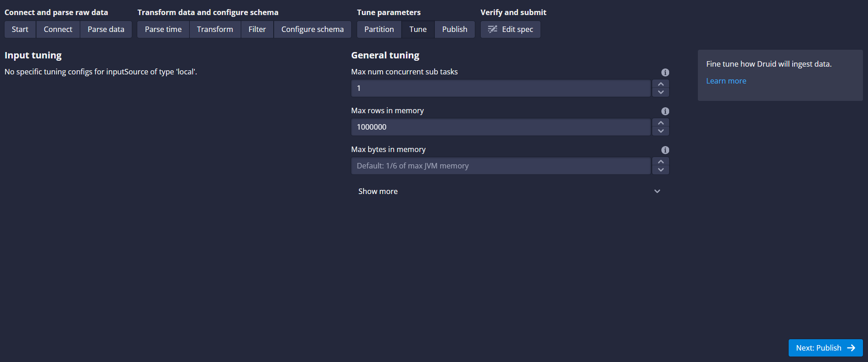Decrement Max num concurrent sub tasks value

[660, 92]
